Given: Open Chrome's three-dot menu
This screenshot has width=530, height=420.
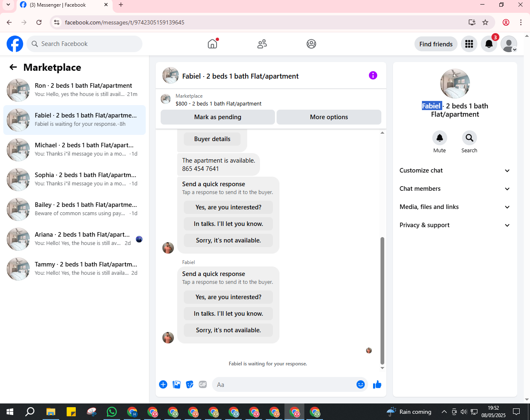Looking at the screenshot, I should (521, 22).
